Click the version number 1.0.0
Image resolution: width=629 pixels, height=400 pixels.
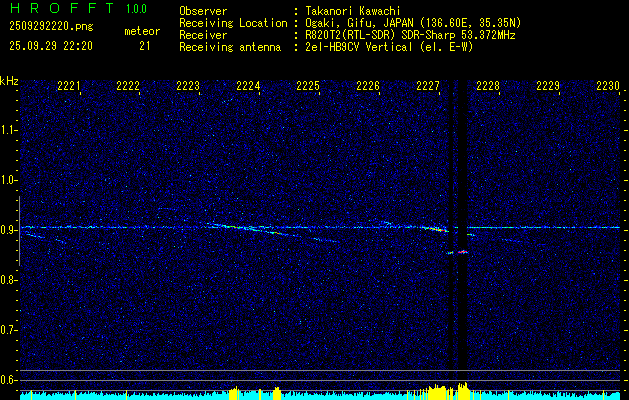[x=136, y=8]
